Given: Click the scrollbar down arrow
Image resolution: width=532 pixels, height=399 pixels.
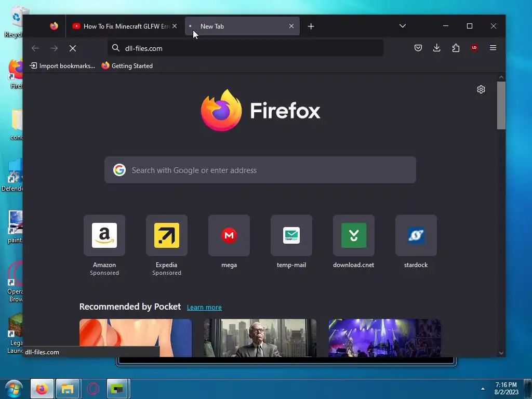Looking at the screenshot, I should coord(501,353).
